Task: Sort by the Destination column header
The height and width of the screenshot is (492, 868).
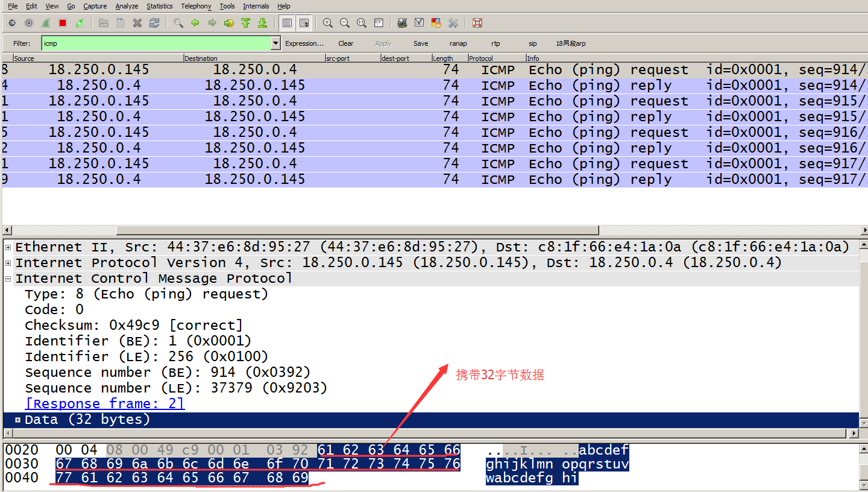Action: click(x=254, y=58)
